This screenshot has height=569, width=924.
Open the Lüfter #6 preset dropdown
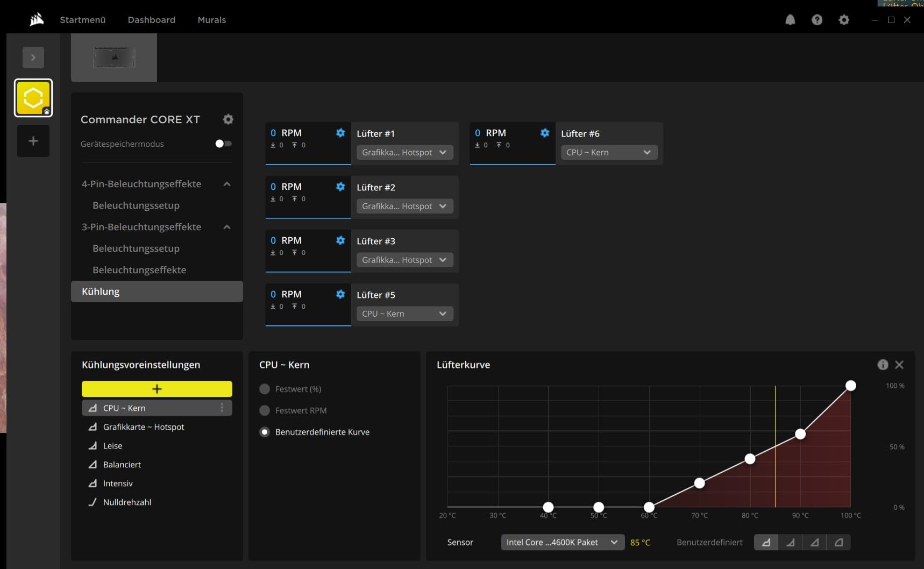(x=609, y=153)
